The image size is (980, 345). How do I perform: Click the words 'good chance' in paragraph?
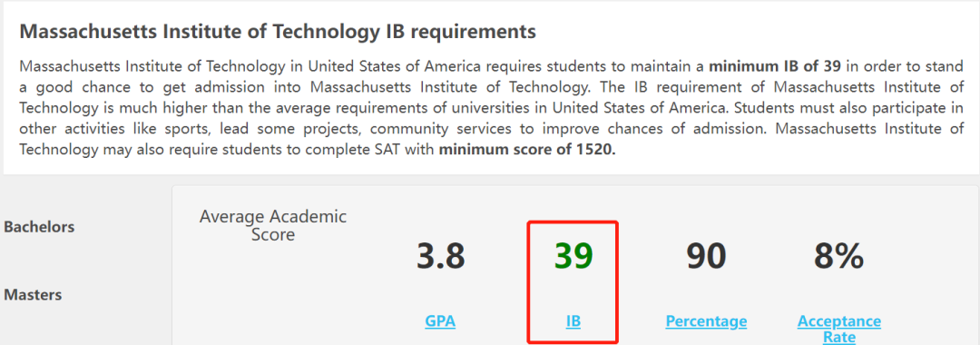(70, 87)
